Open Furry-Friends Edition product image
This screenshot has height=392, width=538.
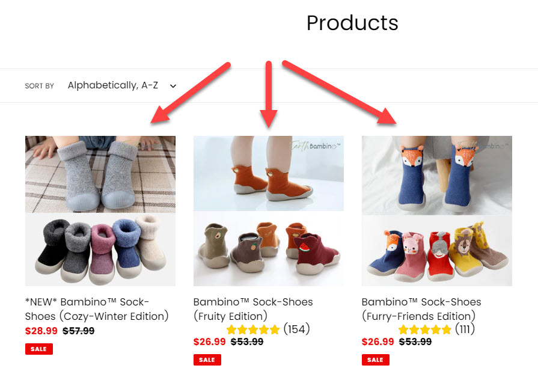pos(437,211)
